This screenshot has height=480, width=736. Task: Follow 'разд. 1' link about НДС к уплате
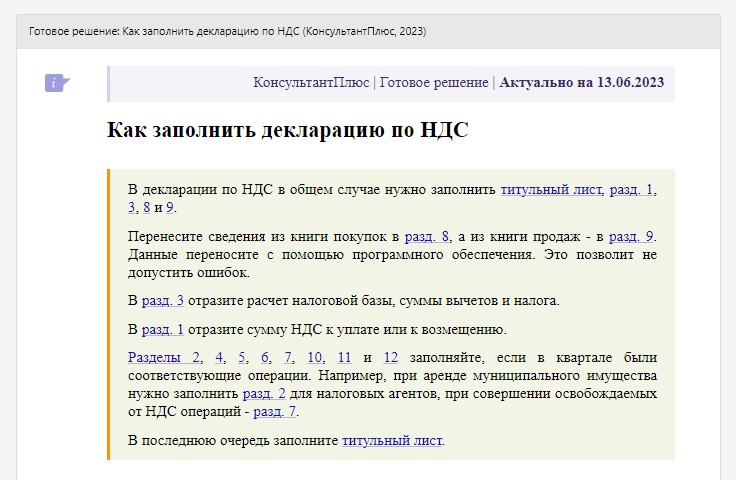(x=162, y=329)
